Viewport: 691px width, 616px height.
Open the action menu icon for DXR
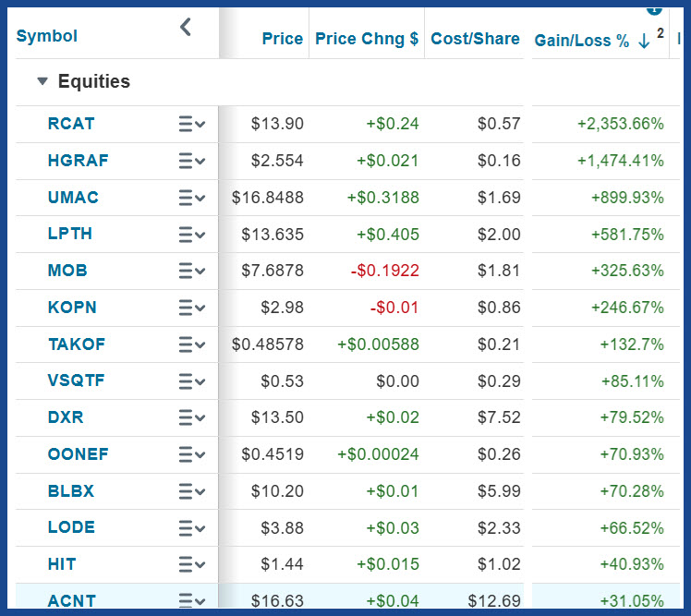(x=192, y=417)
